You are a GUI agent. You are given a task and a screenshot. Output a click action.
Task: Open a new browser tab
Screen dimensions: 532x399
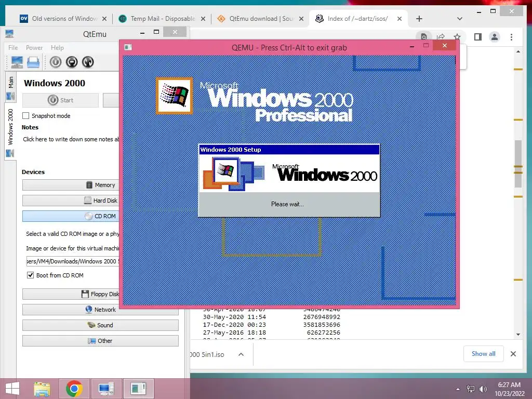(x=419, y=19)
